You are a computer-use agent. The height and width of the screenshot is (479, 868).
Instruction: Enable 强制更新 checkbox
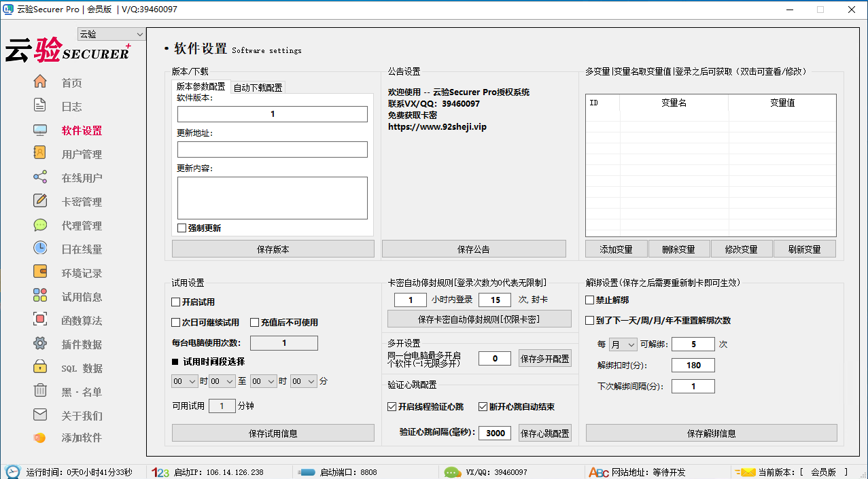(181, 228)
